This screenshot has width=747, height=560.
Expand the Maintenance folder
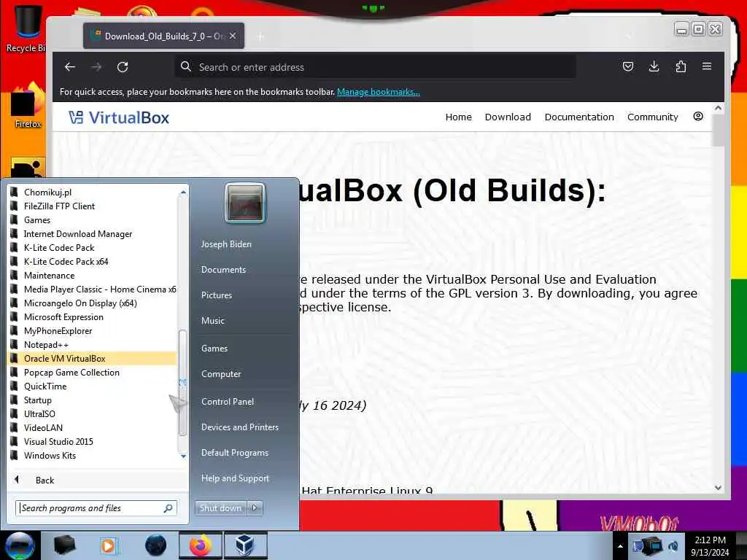(92, 275)
